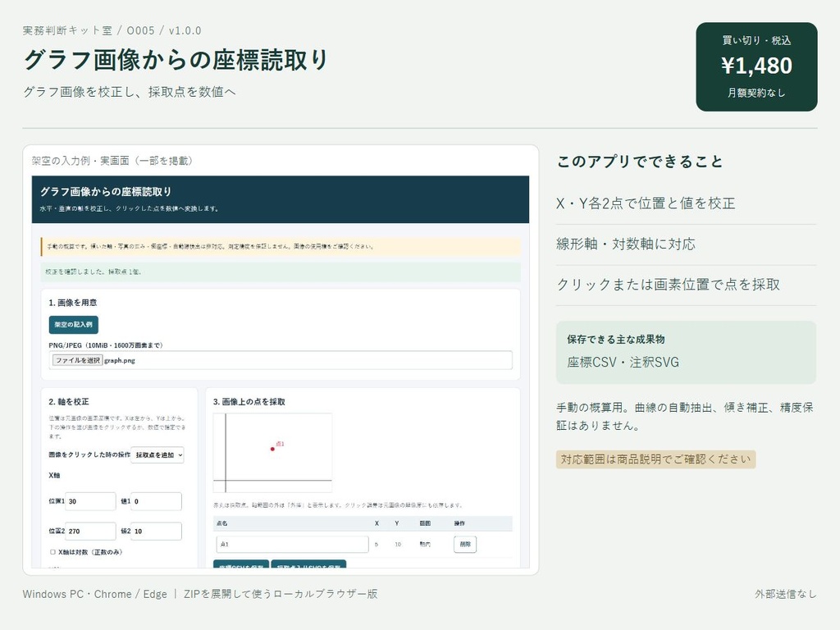Image resolution: width=840 pixels, height=630 pixels.
Task: Click the section heading 1. 画像を用意
Action: point(73,303)
